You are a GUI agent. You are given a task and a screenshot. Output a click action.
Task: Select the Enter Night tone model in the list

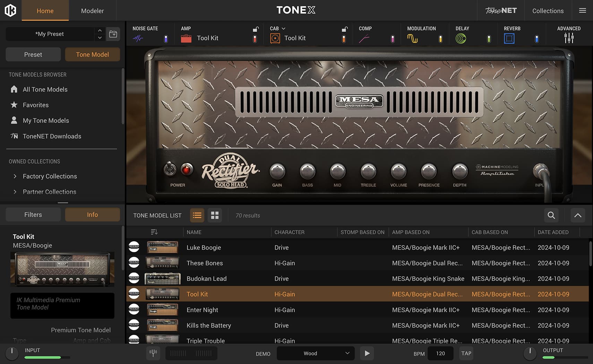click(x=202, y=310)
